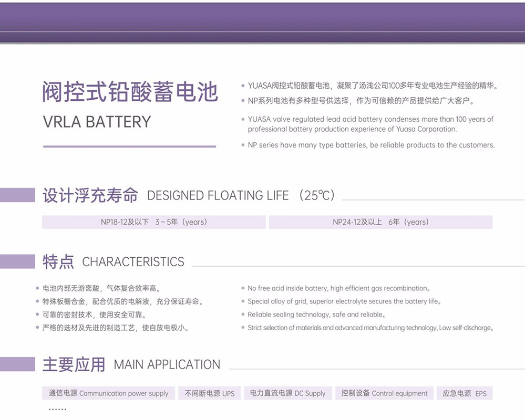This screenshot has height=420, width=525.
Task: Click the Reliable sealing technology line
Action: click(316, 314)
